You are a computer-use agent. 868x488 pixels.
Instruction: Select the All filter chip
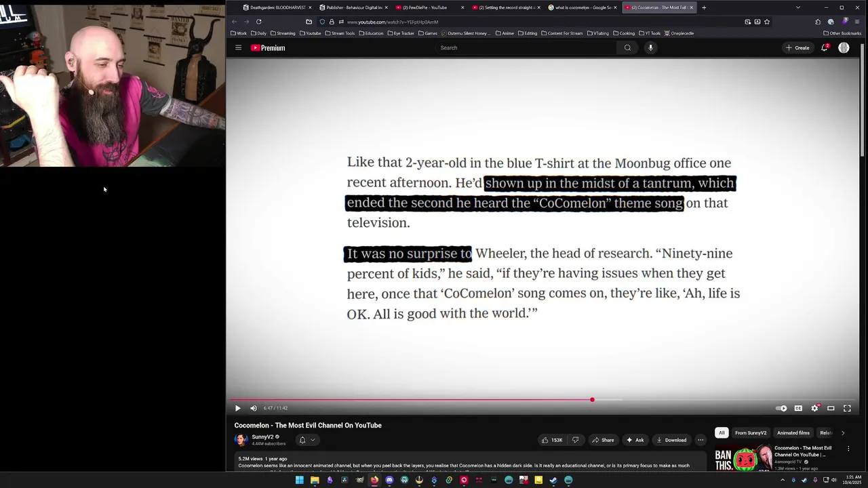(x=722, y=433)
